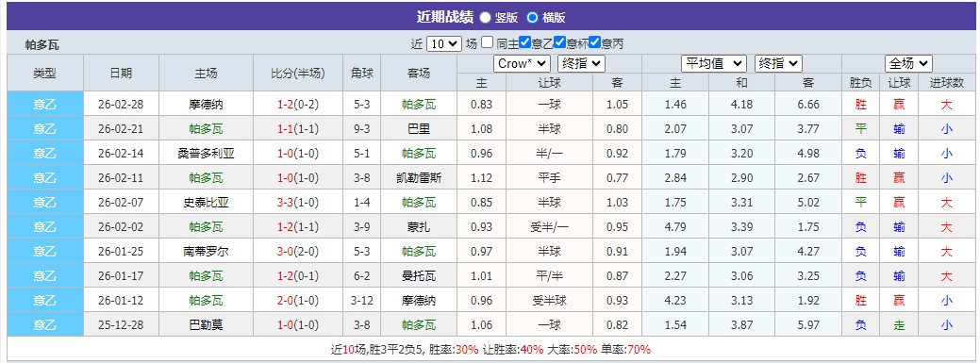Screen dimensions: 980x363
Task: Toggle the 同主 checkbox
Action: (x=487, y=42)
